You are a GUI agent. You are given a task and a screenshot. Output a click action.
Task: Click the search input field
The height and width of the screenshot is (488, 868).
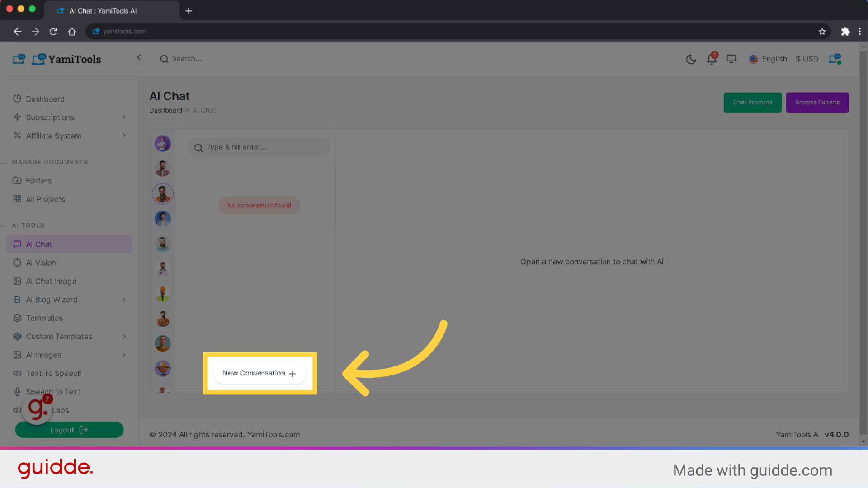(259, 147)
